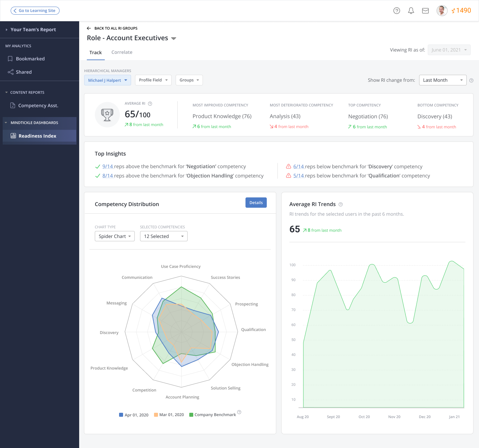Open the 12 Selected competencies dropdown
The width and height of the screenshot is (479, 448).
tap(164, 236)
